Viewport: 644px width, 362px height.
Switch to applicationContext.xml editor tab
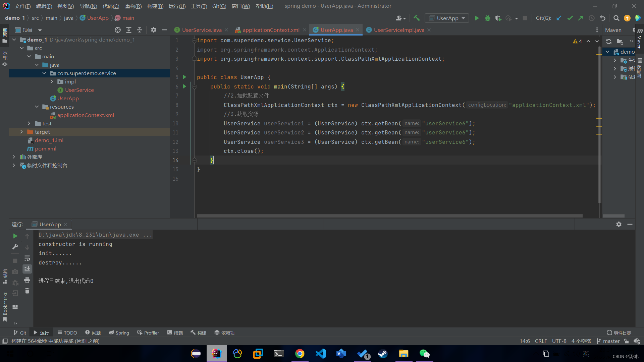tap(271, 30)
